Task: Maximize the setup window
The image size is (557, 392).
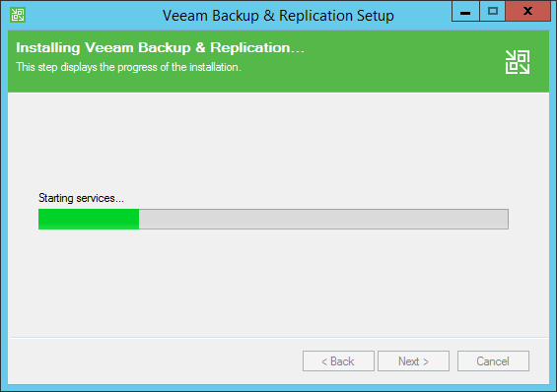Action: [x=492, y=12]
